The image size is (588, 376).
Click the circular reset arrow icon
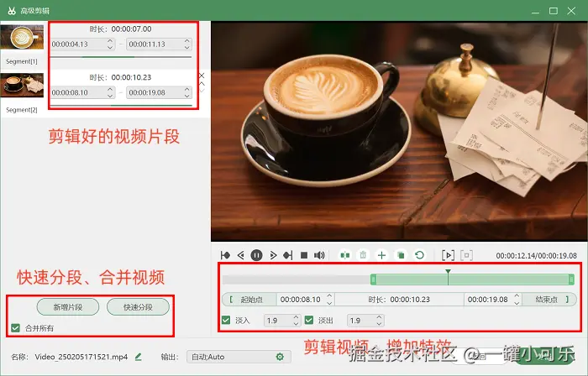[420, 255]
